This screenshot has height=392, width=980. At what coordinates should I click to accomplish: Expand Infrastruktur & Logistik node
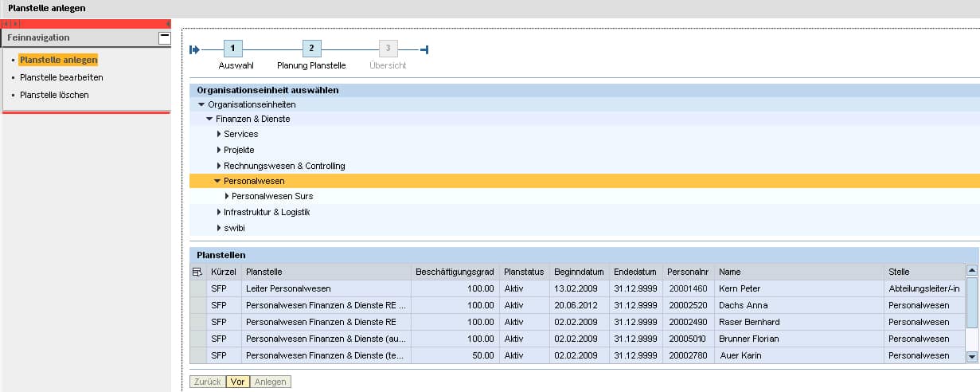pyautogui.click(x=218, y=212)
